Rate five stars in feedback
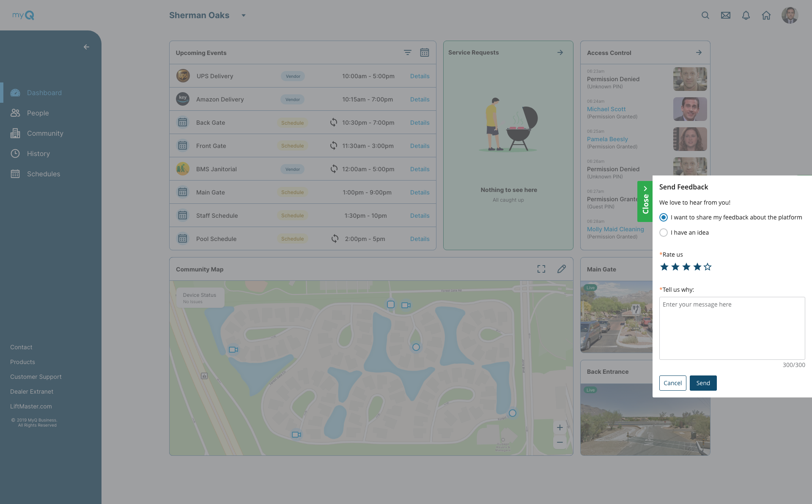The image size is (812, 504). click(x=708, y=267)
